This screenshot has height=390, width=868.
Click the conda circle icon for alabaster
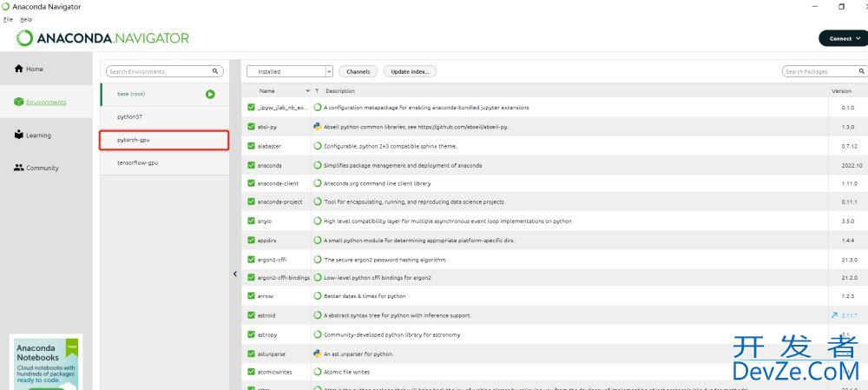[x=318, y=146]
